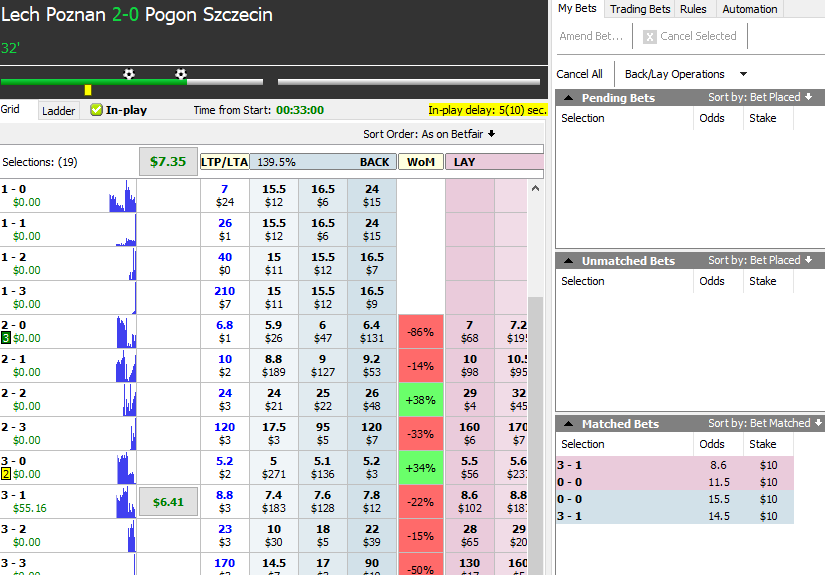Switch to the My Bets tab
The image size is (825, 575).
pyautogui.click(x=577, y=8)
